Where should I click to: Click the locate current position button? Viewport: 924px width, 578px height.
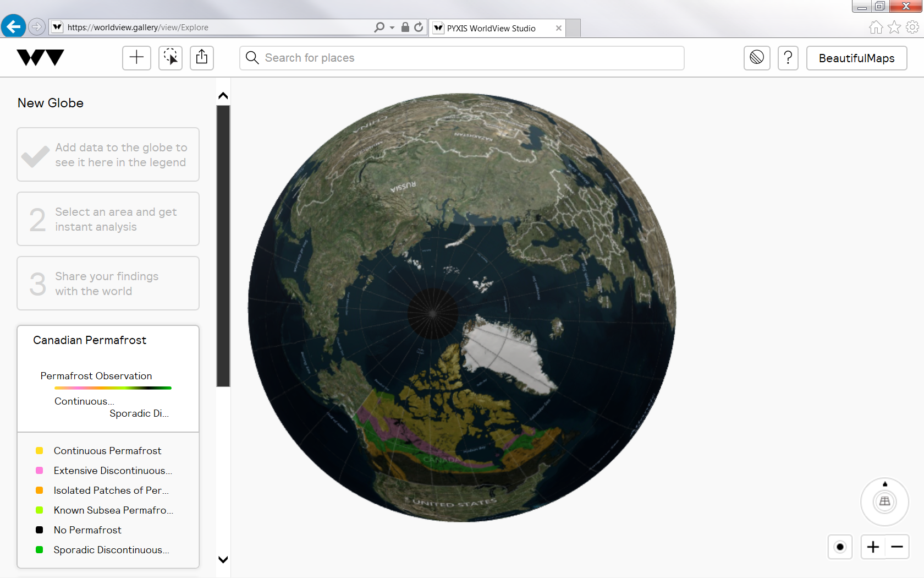coord(840,547)
